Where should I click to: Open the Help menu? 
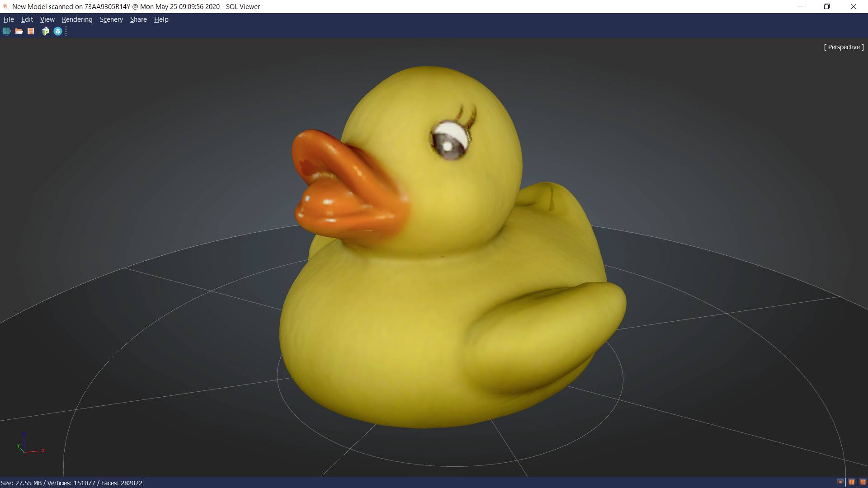161,19
